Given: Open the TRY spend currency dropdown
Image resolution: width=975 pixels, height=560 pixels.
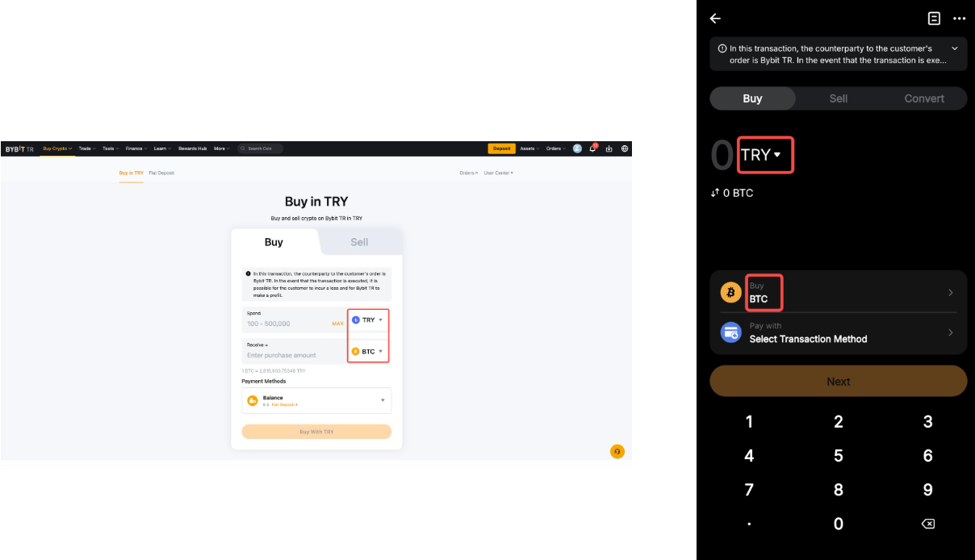Looking at the screenshot, I should [x=368, y=320].
